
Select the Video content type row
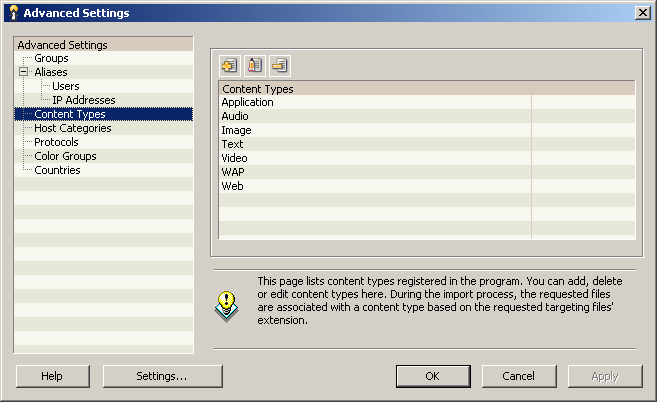(x=235, y=158)
